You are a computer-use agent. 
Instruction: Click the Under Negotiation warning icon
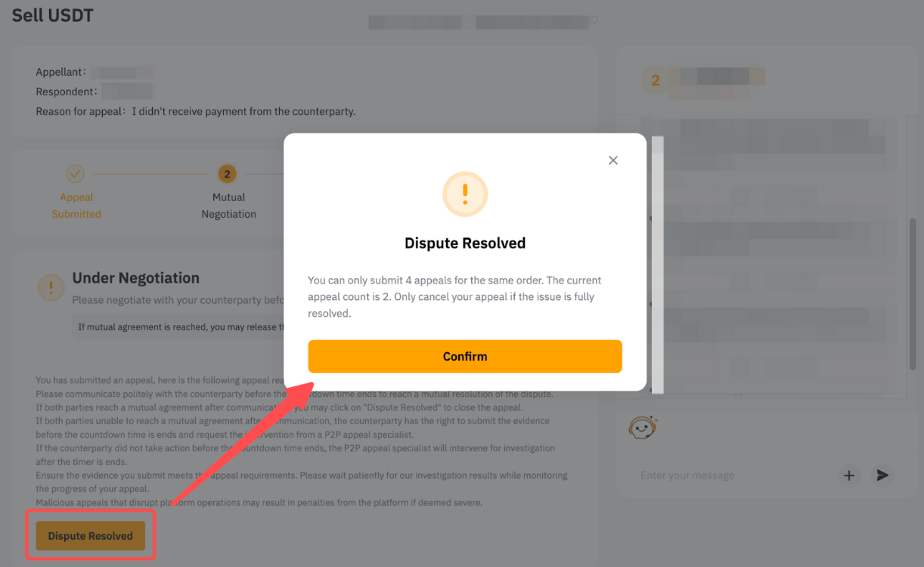51,287
